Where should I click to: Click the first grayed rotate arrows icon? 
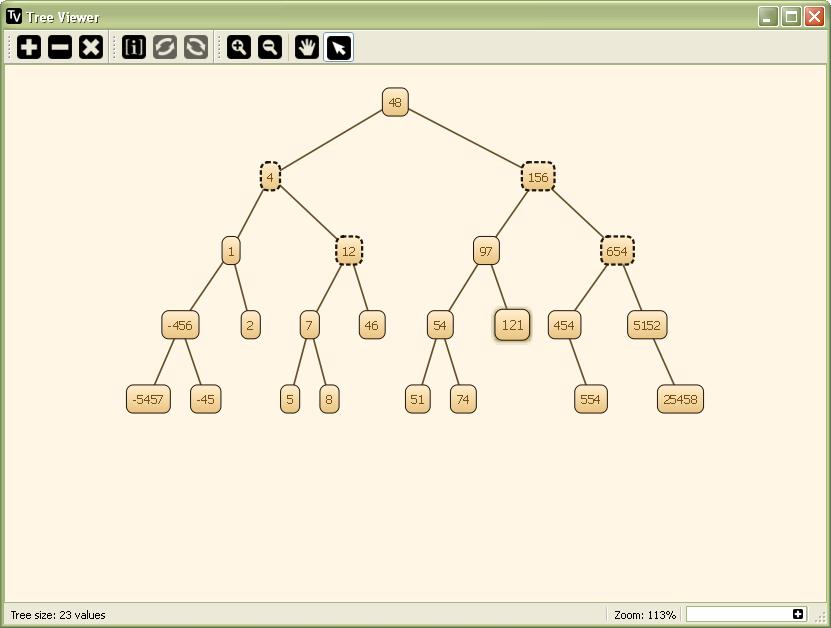point(165,47)
